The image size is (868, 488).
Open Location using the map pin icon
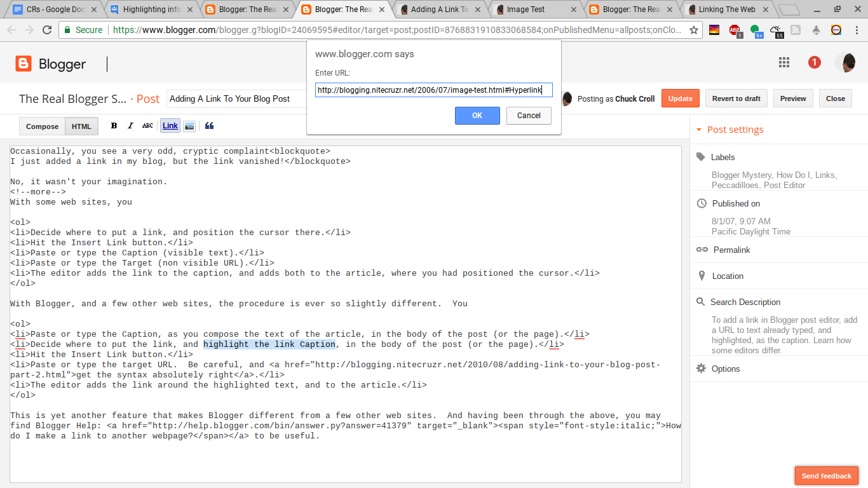[x=702, y=276]
